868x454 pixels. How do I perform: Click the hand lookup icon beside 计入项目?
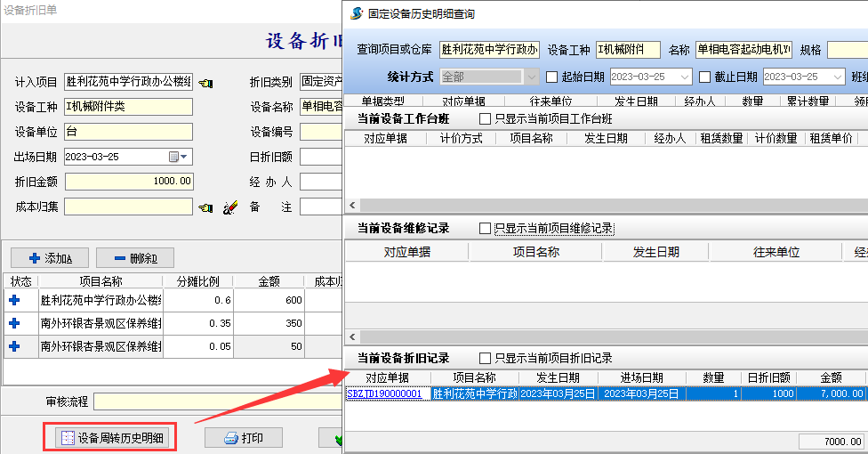point(205,83)
